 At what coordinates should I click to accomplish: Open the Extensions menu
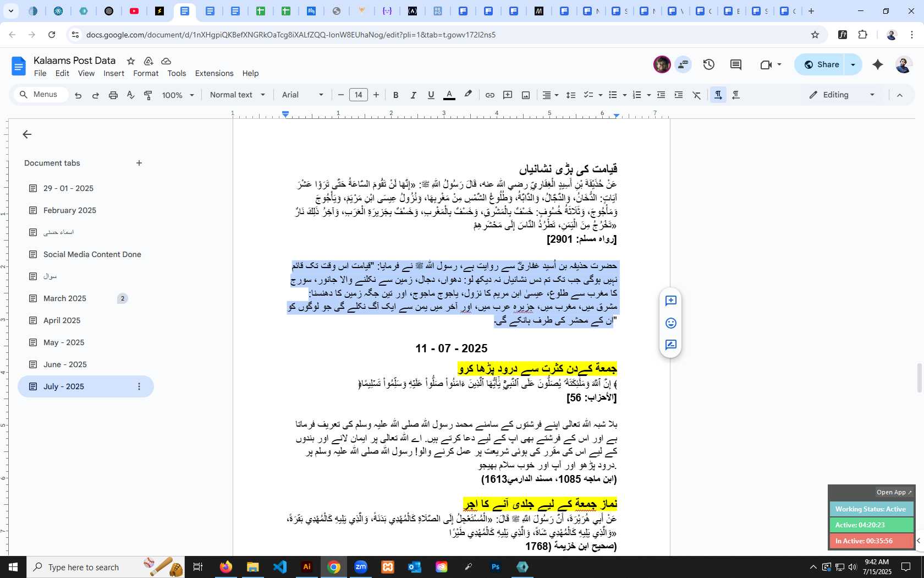(x=214, y=73)
